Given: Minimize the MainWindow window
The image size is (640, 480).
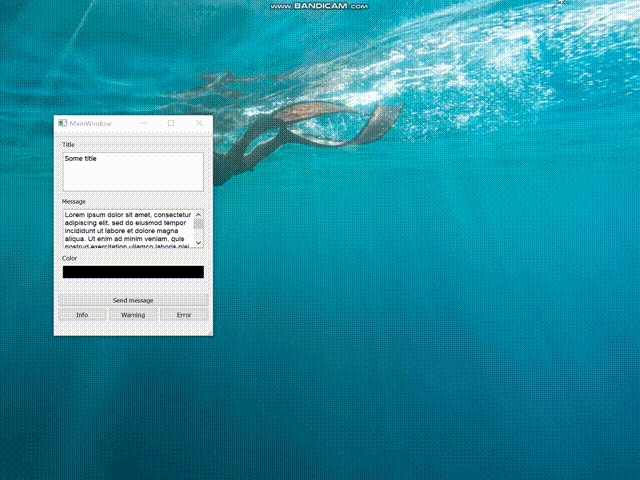Looking at the screenshot, I should tap(144, 123).
